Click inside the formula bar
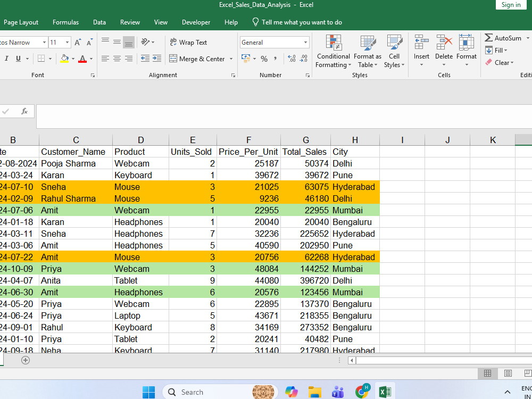 pos(284,117)
